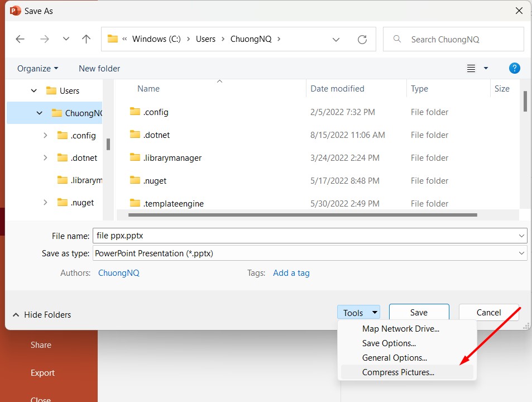Screen dimensions: 532x402
Task: Collapse the ChuongNQ tree node
Action: pos(40,113)
